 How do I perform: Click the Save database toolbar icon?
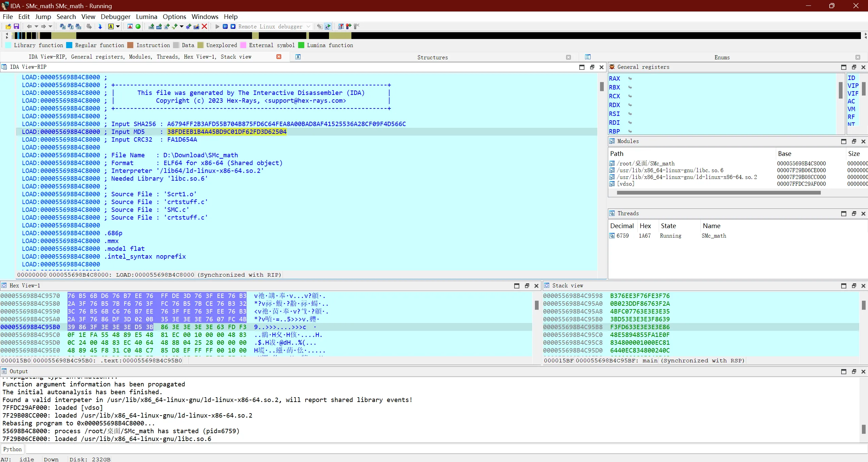pyautogui.click(x=16, y=26)
